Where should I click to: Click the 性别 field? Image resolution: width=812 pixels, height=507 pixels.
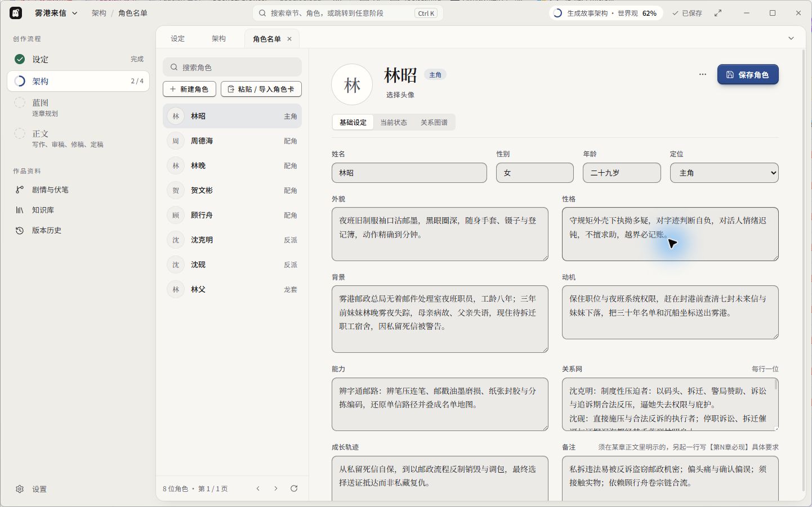click(x=535, y=173)
